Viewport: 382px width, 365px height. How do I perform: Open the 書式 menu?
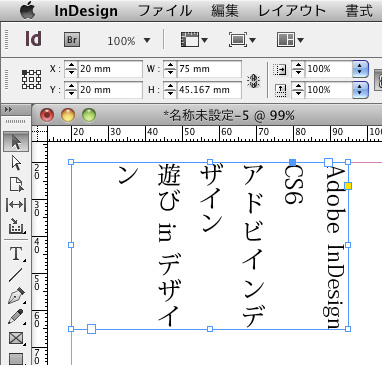[x=359, y=11]
